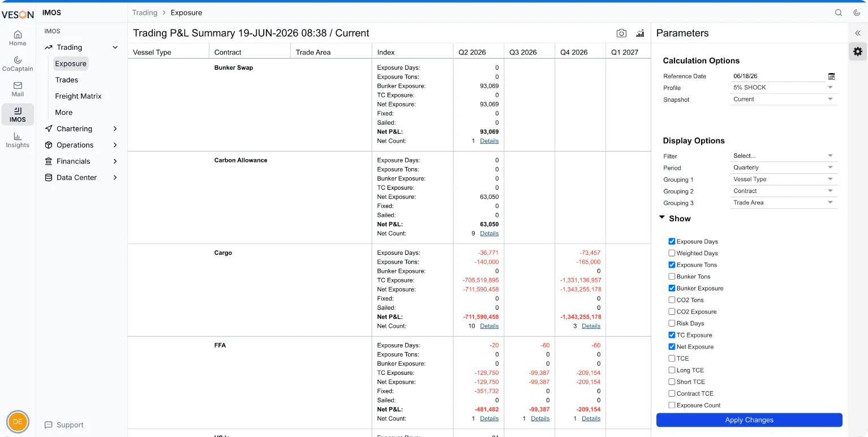Open the Grouping 1 dropdown
Screen dimensions: 868x437
[x=784, y=179]
